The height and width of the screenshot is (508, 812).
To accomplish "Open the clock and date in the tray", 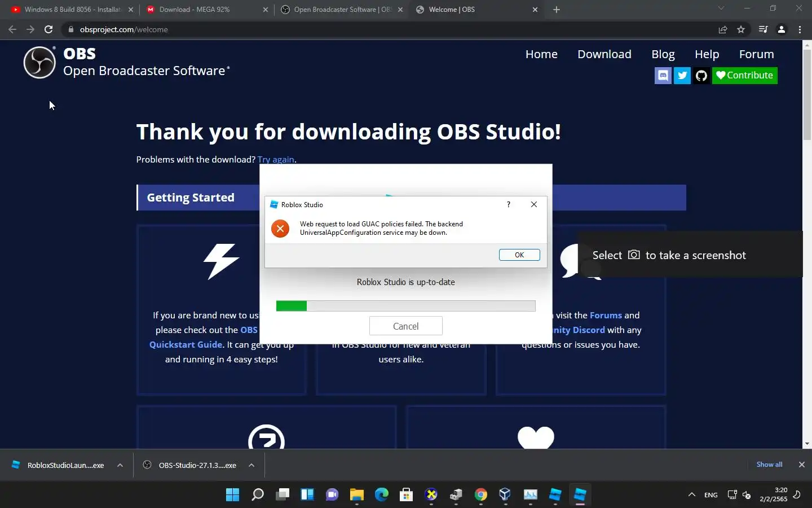I will pos(773,494).
